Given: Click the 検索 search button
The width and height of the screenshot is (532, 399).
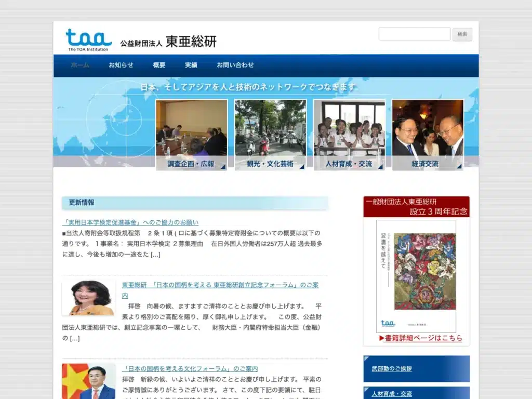Looking at the screenshot, I should point(462,34).
